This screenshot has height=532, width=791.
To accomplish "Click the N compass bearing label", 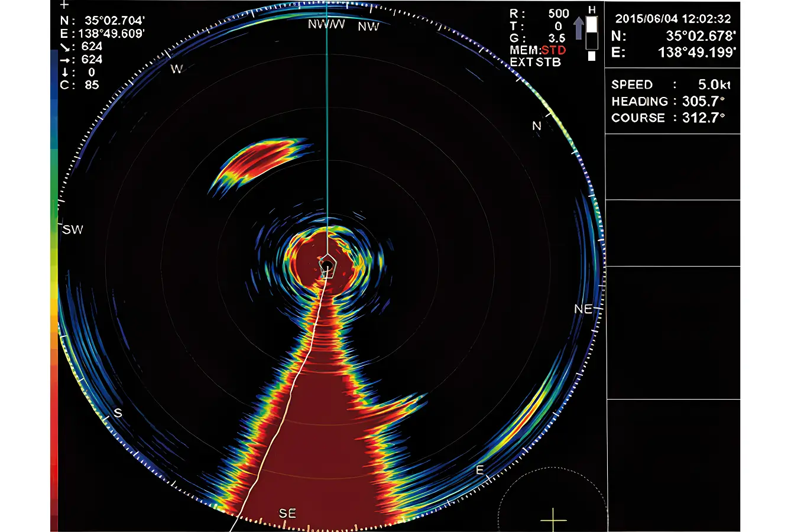I will 536,126.
